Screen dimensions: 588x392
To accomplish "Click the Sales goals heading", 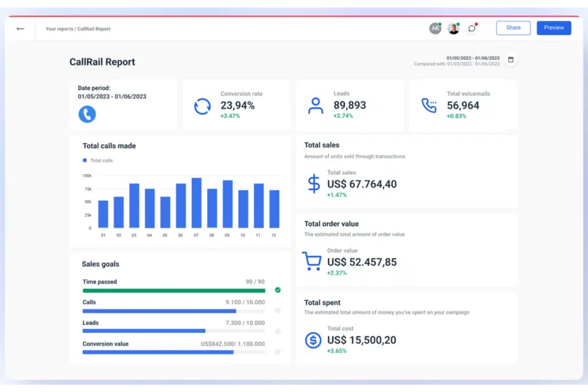I will pos(101,264).
